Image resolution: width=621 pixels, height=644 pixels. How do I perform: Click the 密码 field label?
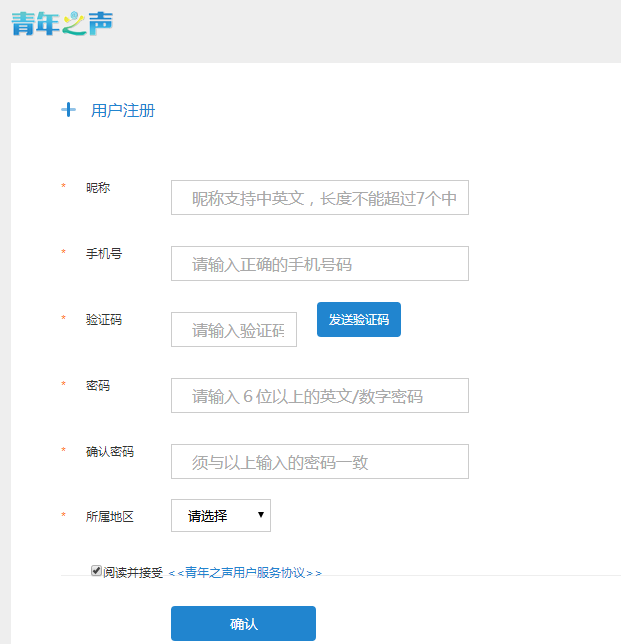click(x=98, y=385)
